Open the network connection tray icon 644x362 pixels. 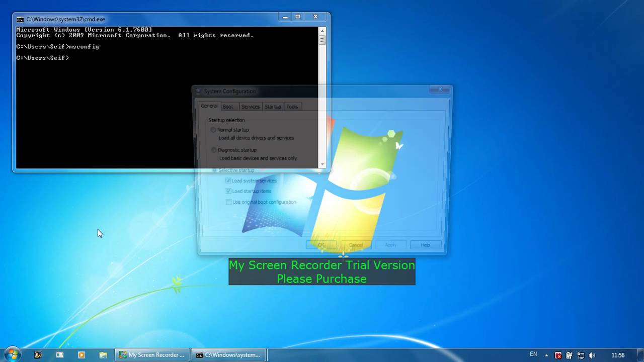pos(581,355)
